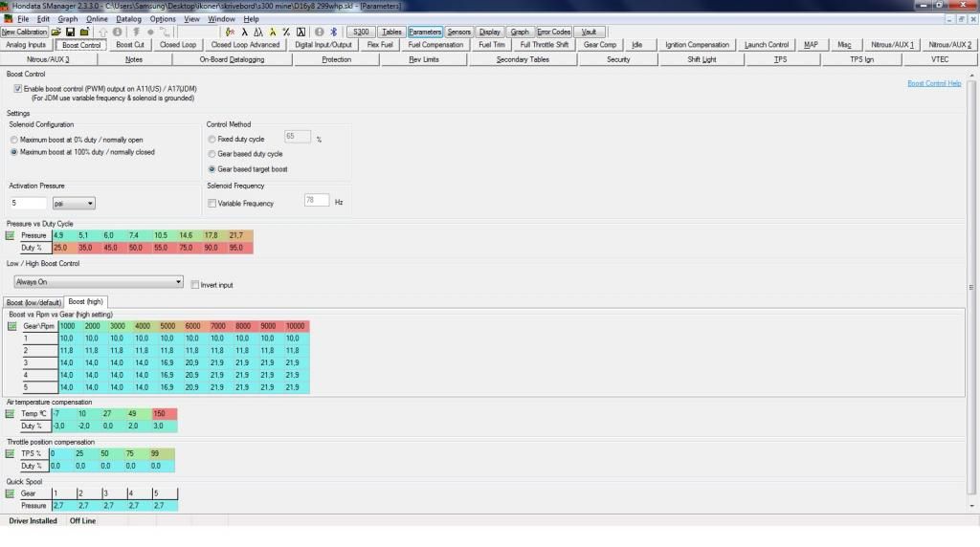Disable the Enable boost control checkbox

(18, 88)
